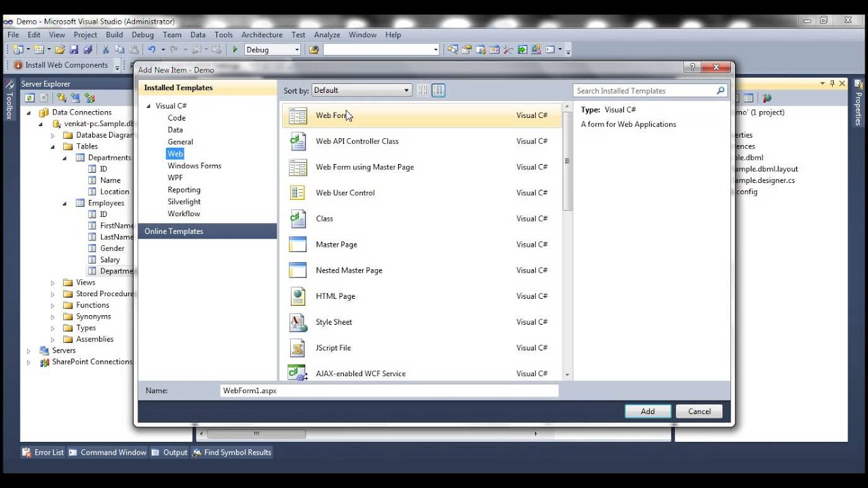Select the Master Page template icon
The image size is (868, 488).
[x=298, y=245]
